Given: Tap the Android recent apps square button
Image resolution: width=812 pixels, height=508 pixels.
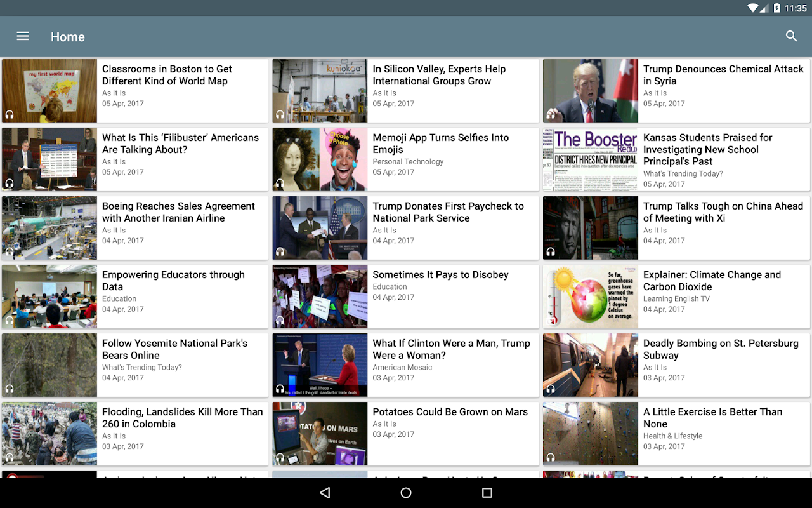Looking at the screenshot, I should pos(487,493).
